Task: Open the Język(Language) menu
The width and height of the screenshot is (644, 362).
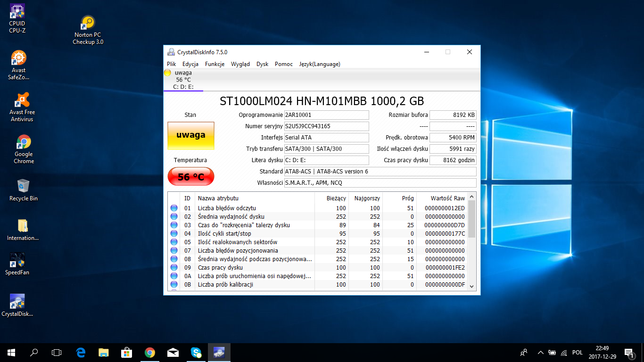Action: 320,64
